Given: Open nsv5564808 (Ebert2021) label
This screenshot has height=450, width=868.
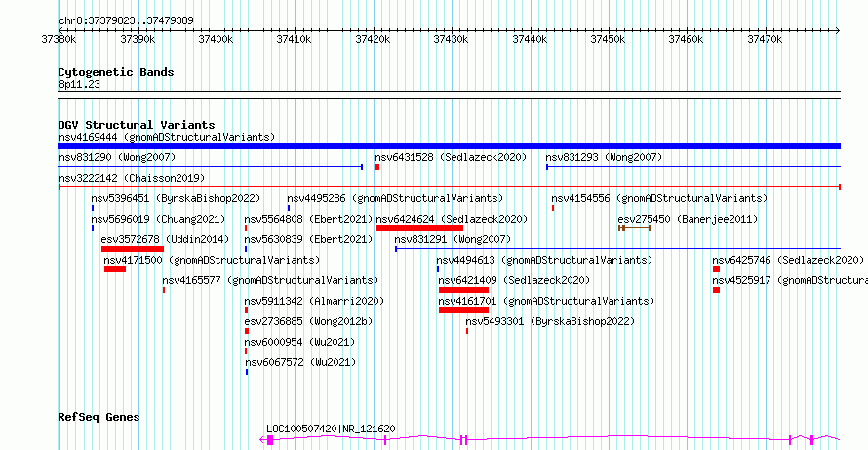Looking at the screenshot, I should 308,219.
